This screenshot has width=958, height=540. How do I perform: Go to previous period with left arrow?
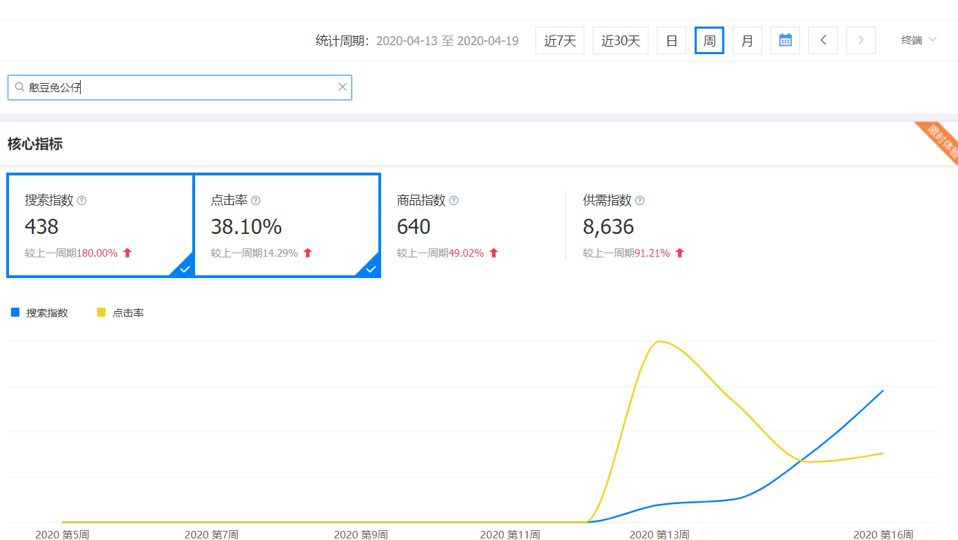tap(822, 41)
